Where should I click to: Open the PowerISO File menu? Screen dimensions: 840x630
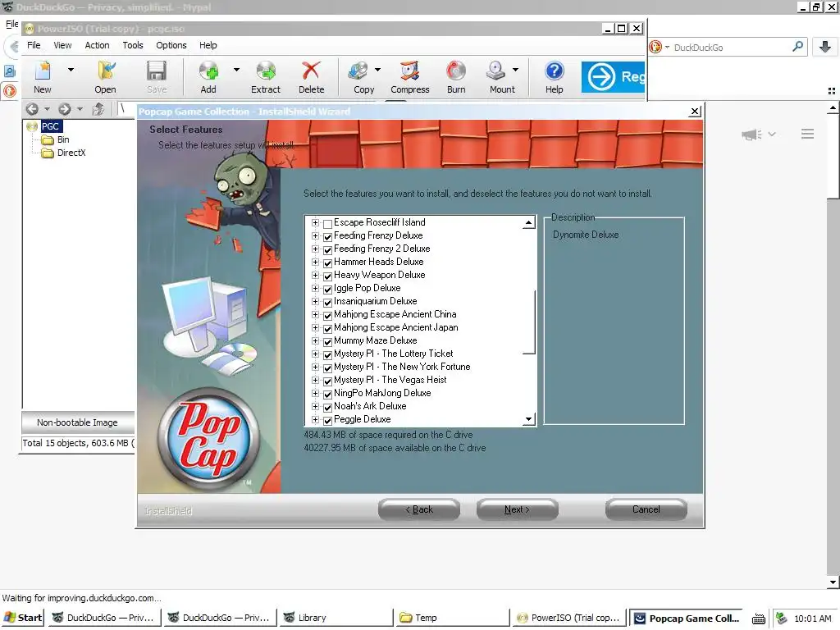[34, 45]
